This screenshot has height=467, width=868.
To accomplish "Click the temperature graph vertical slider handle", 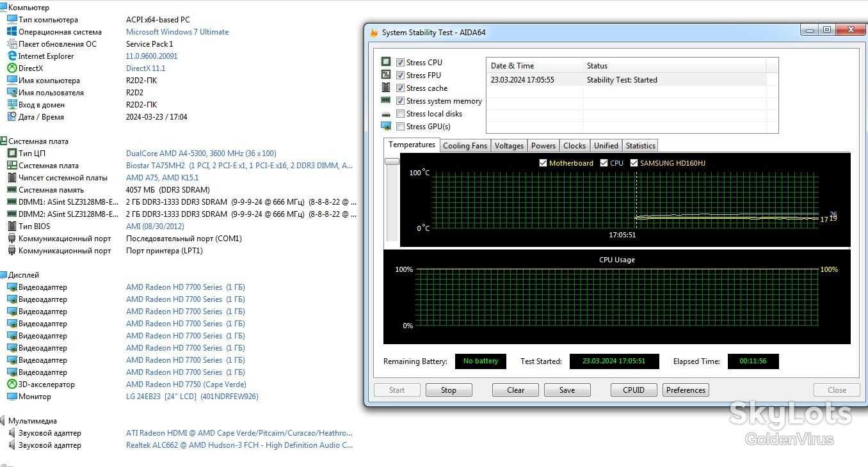I will coord(392,161).
